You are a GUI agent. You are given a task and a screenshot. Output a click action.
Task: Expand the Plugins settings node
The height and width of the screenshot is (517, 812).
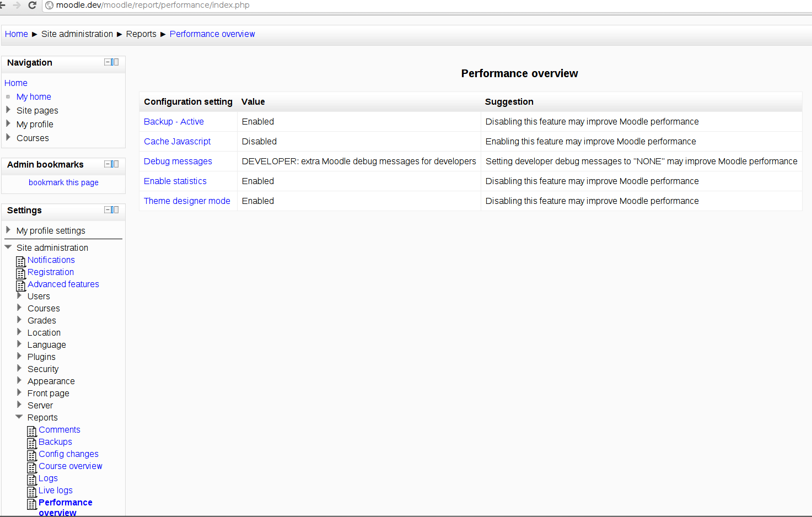tap(19, 356)
